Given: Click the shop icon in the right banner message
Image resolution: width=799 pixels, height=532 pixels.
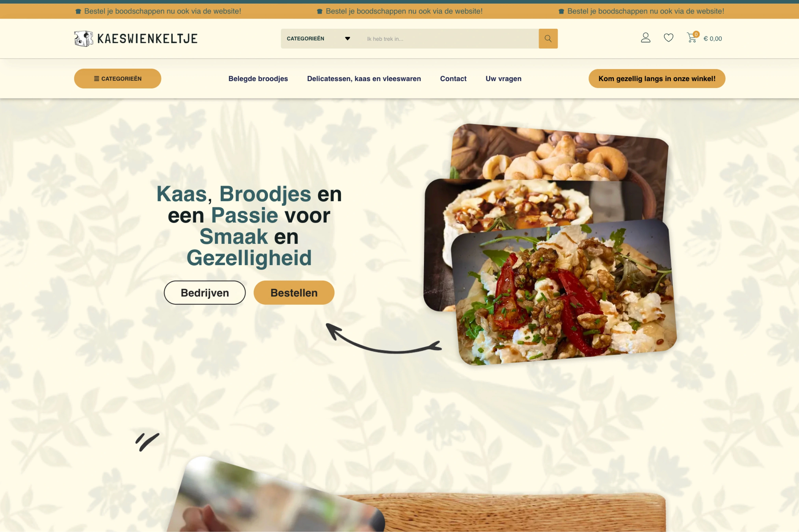Looking at the screenshot, I should click(x=561, y=12).
